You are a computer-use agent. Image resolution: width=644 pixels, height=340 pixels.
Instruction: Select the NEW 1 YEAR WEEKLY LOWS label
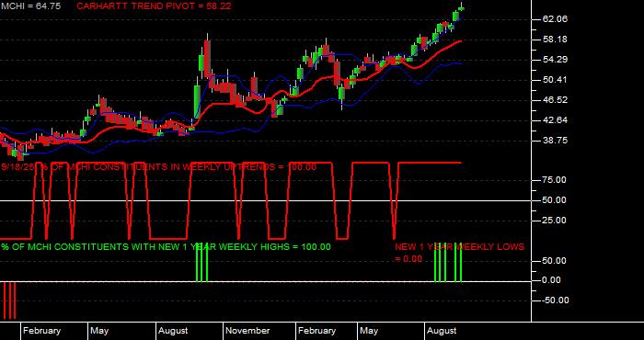460,253
